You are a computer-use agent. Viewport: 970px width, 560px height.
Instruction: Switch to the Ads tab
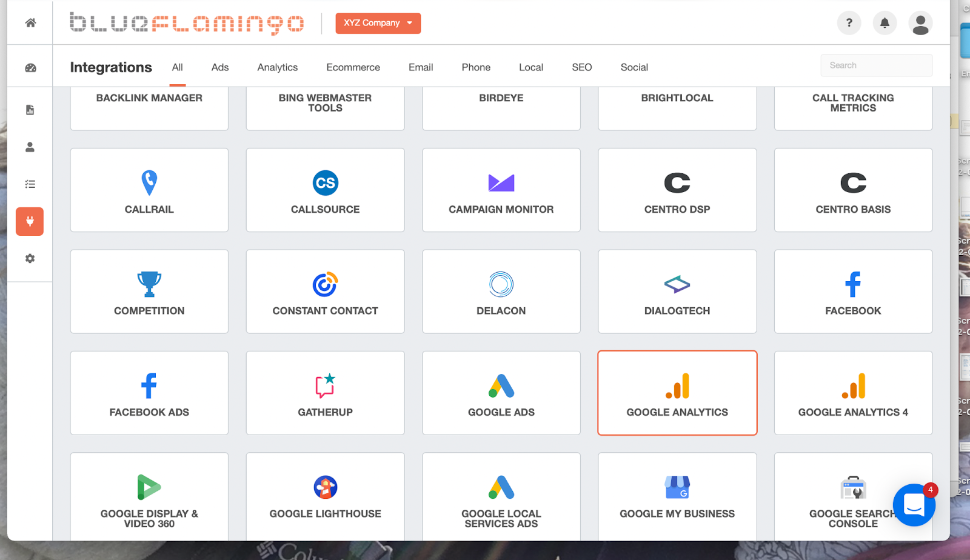[220, 67]
